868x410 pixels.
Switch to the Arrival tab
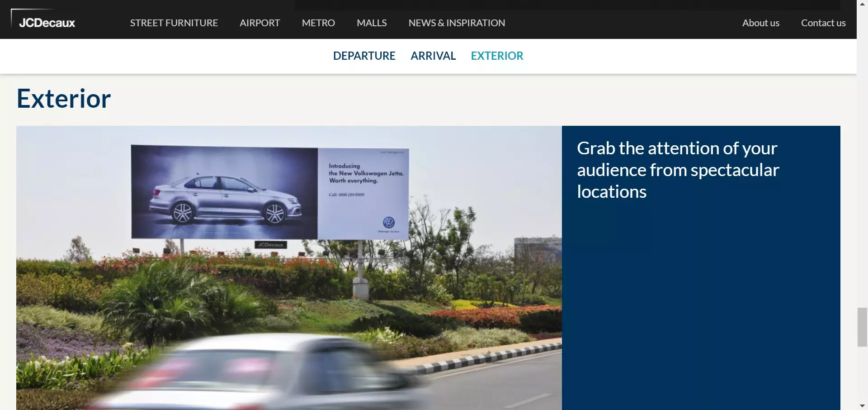tap(433, 56)
